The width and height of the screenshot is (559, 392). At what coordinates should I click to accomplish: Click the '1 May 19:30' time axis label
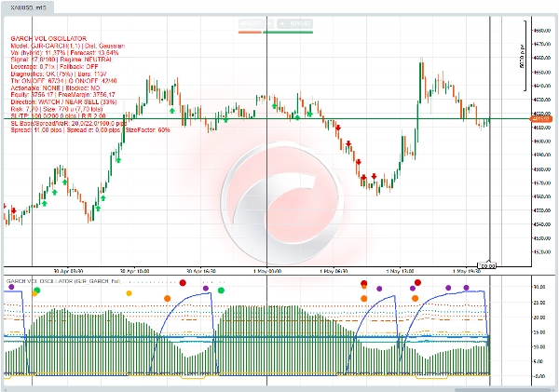[467, 271]
